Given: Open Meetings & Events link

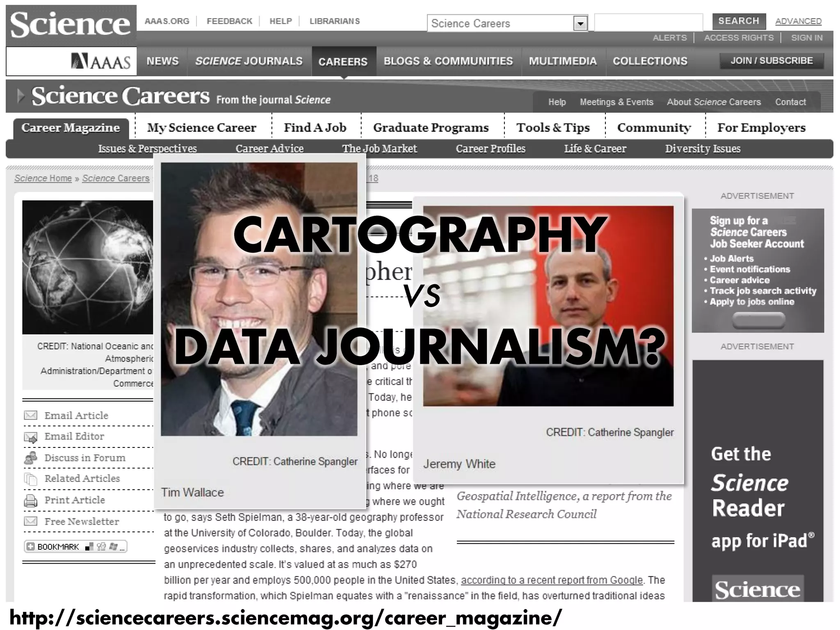Looking at the screenshot, I should pos(616,102).
